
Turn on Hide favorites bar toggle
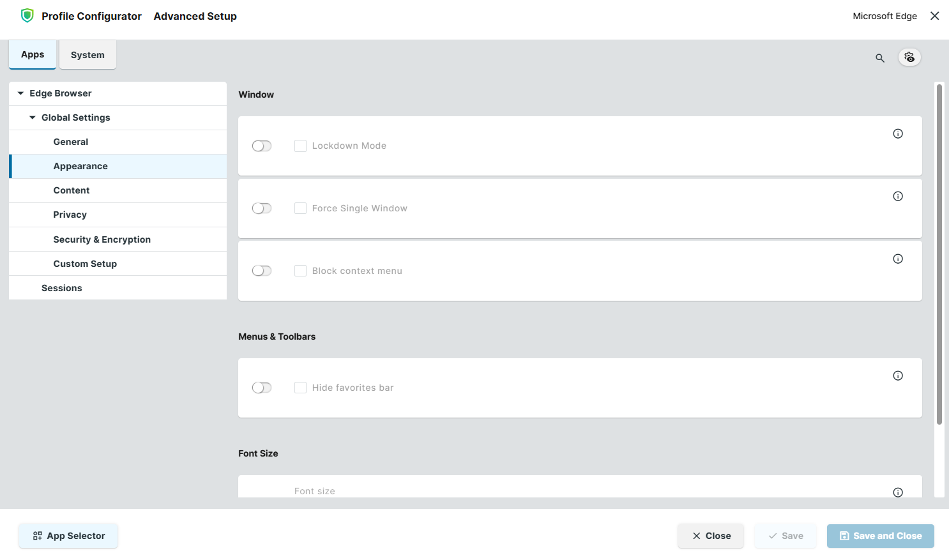(262, 388)
